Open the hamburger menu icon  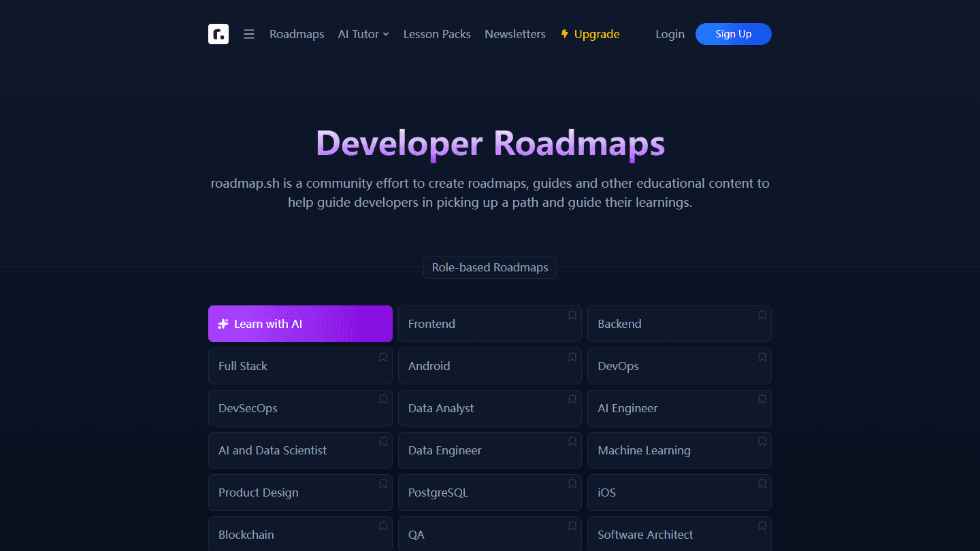click(x=249, y=34)
